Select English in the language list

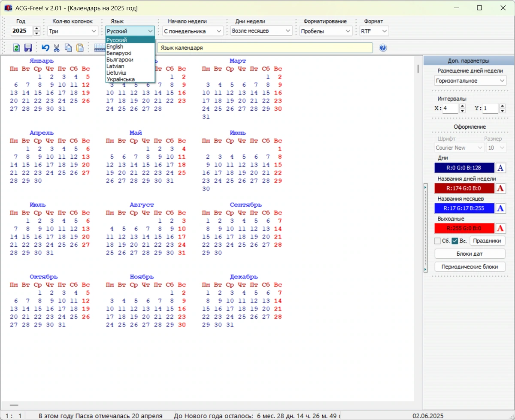pos(115,46)
